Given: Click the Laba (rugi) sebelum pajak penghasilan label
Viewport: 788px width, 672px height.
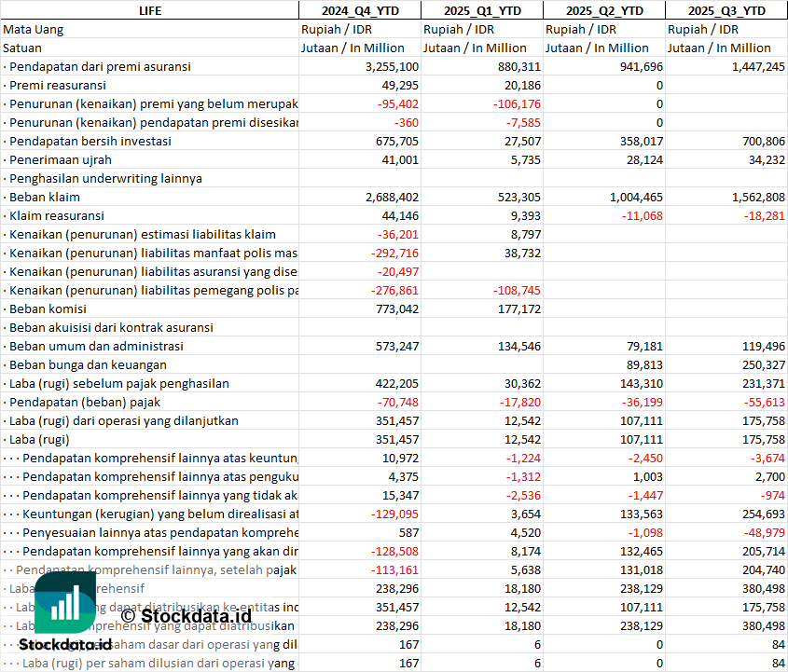Looking at the screenshot, I should point(119,383).
